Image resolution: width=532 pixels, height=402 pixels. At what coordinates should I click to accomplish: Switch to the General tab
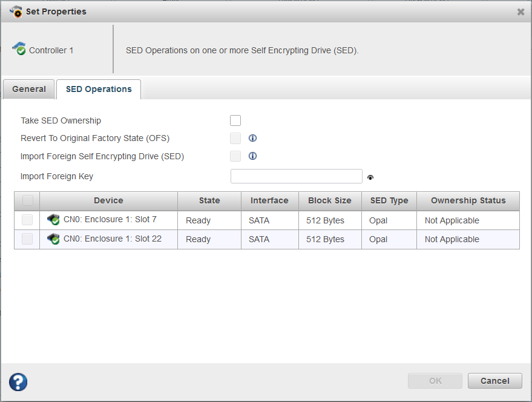tap(28, 89)
